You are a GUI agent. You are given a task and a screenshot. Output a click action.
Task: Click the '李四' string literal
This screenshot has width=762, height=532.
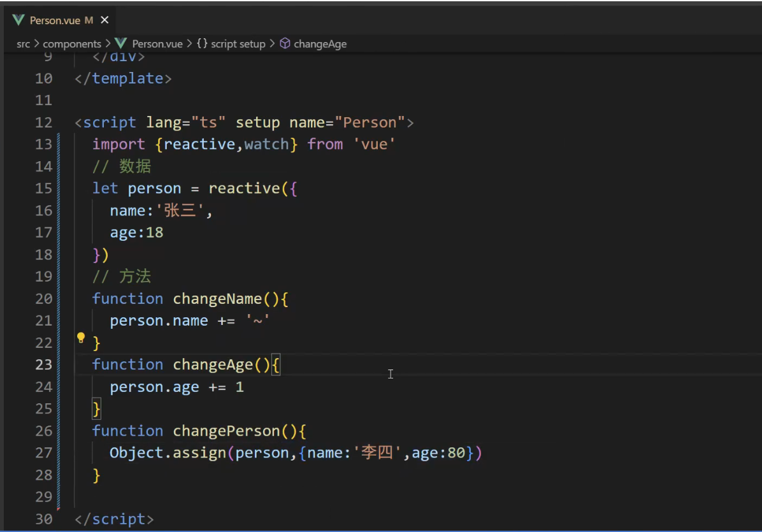click(x=377, y=453)
